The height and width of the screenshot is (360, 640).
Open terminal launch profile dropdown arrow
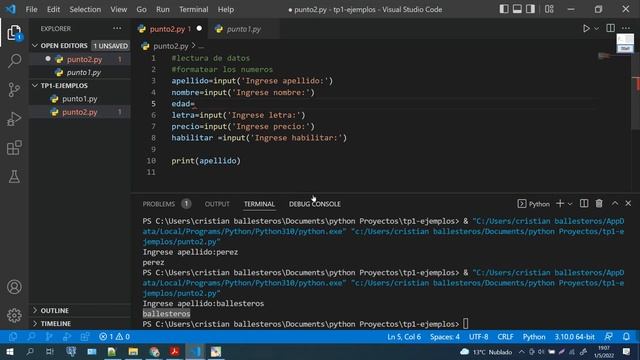pos(570,204)
